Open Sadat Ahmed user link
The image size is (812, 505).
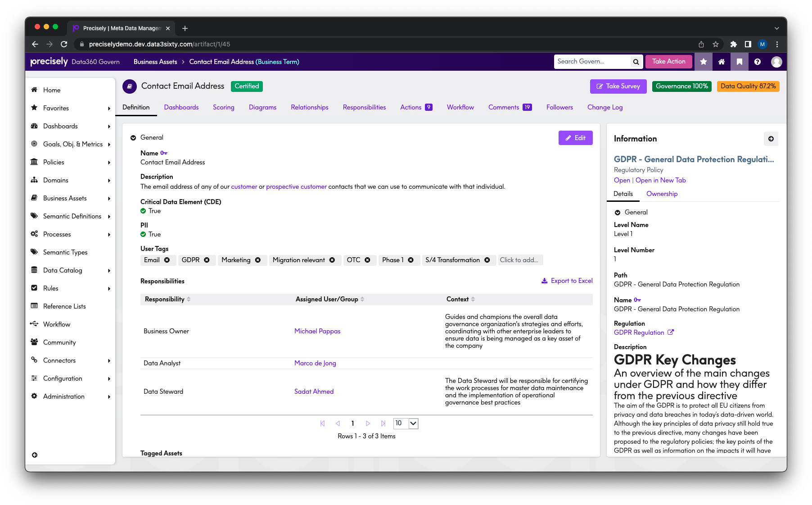tap(314, 391)
